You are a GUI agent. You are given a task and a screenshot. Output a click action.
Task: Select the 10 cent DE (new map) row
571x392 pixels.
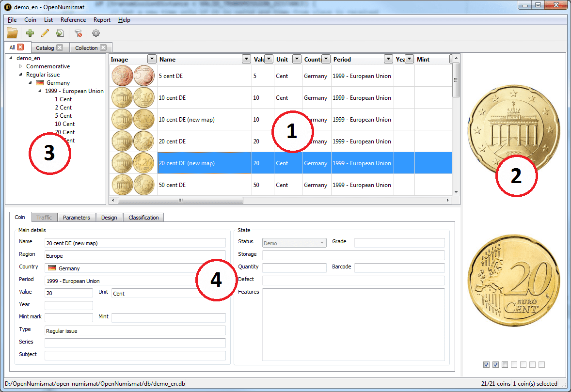click(x=280, y=119)
